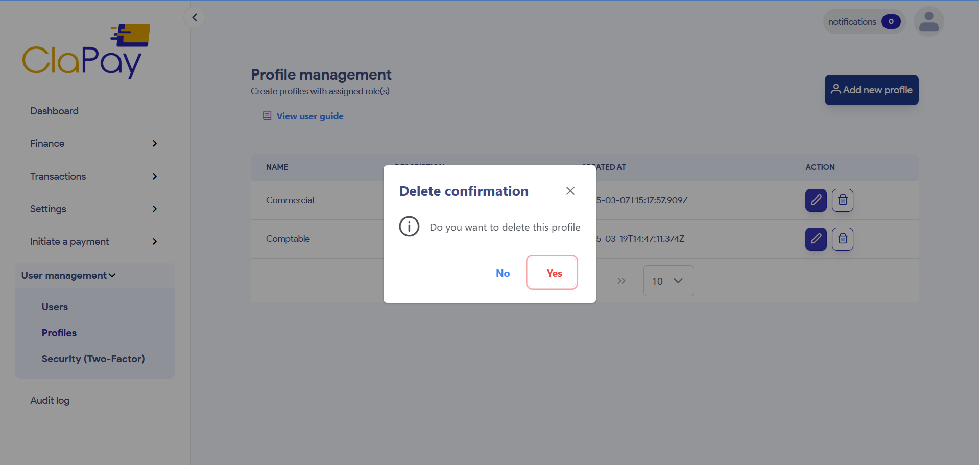Dismiss the dialog with the X
Screen dimensions: 980x466
click(570, 191)
